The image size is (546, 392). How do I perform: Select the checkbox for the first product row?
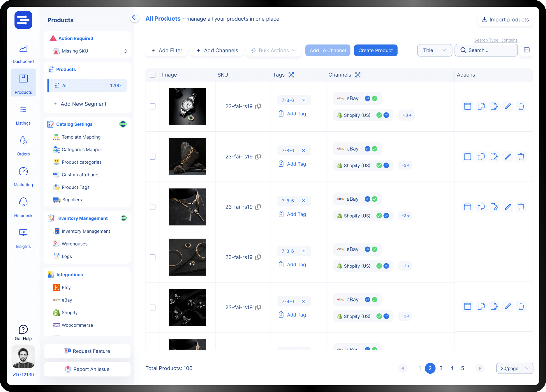(153, 106)
